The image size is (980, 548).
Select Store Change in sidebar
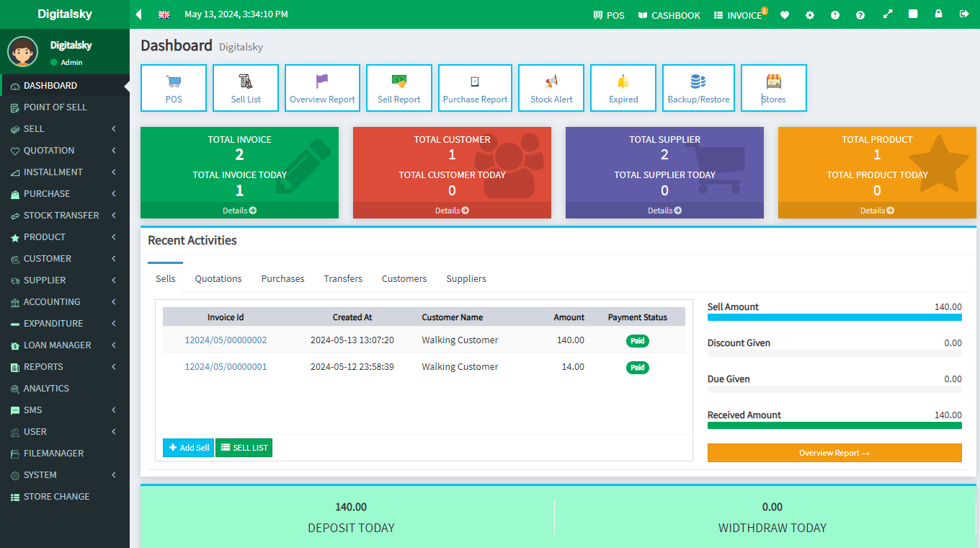click(65, 496)
